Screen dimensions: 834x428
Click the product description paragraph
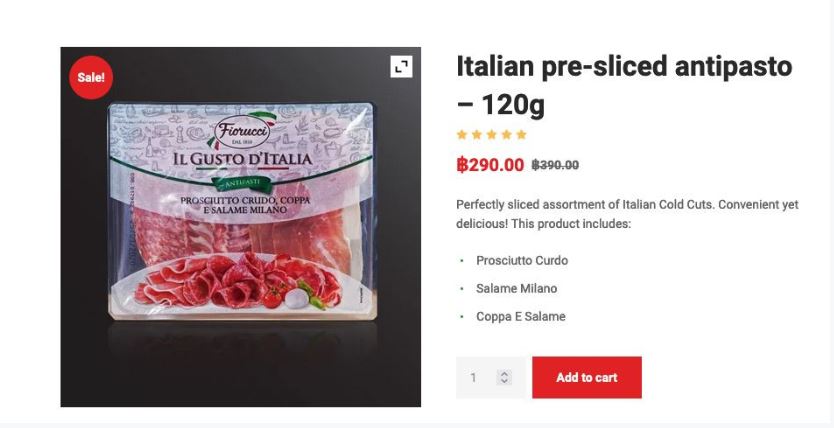(x=627, y=214)
